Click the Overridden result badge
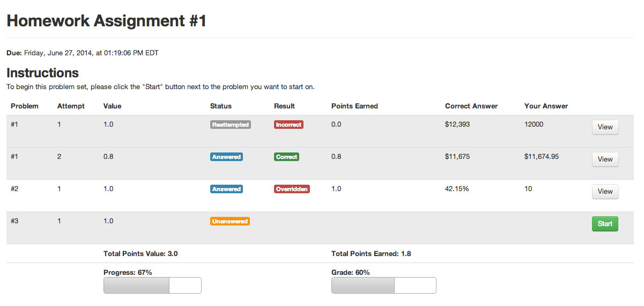The width and height of the screenshot is (644, 306). (x=292, y=189)
